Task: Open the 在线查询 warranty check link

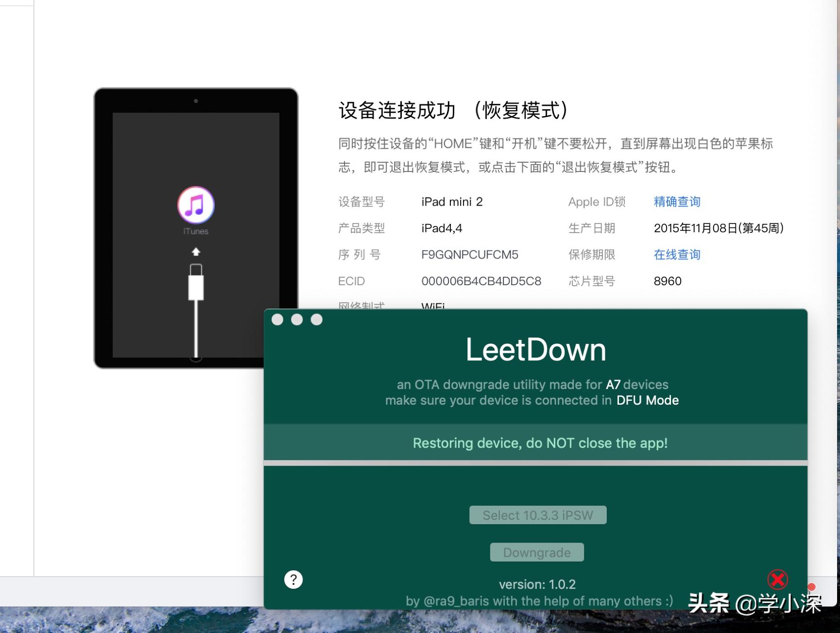Action: click(x=676, y=255)
